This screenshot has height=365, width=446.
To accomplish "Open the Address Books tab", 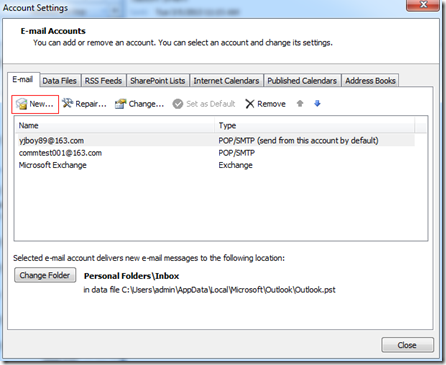I will tap(370, 81).
